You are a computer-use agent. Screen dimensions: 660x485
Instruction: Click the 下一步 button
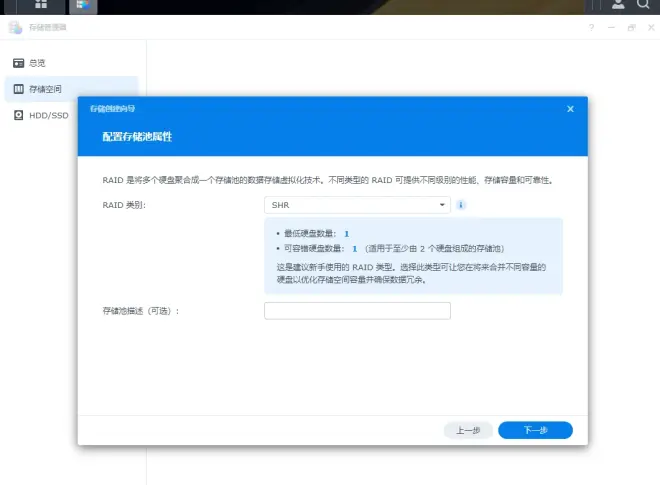point(535,430)
